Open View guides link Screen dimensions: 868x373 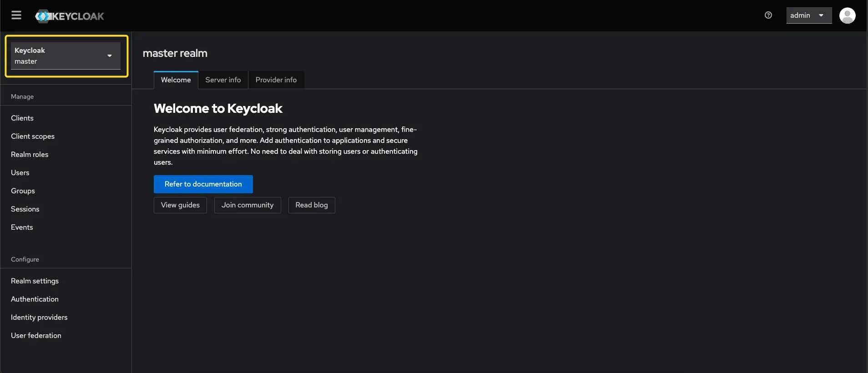click(x=180, y=205)
